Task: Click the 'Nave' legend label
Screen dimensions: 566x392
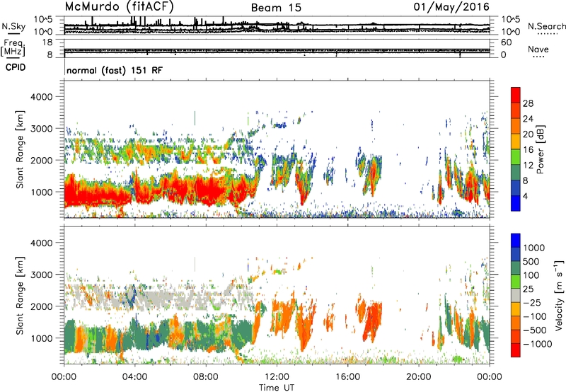Action: pos(538,49)
